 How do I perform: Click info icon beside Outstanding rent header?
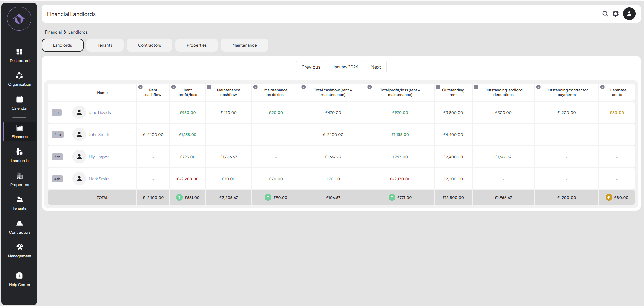click(438, 87)
